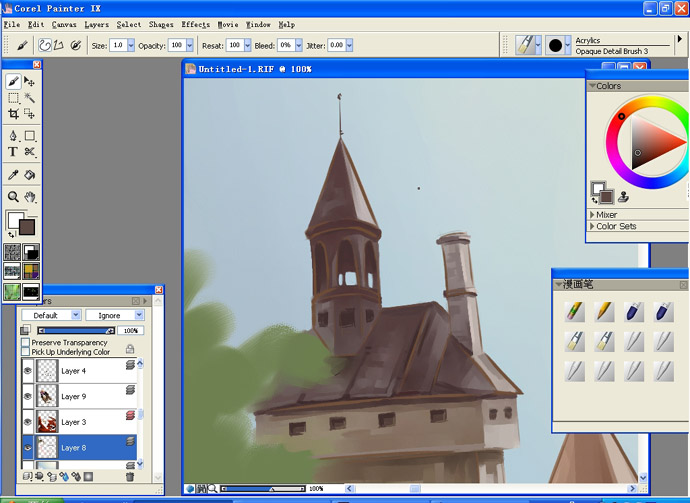Select the Magnifier zoom tool

[x=13, y=197]
